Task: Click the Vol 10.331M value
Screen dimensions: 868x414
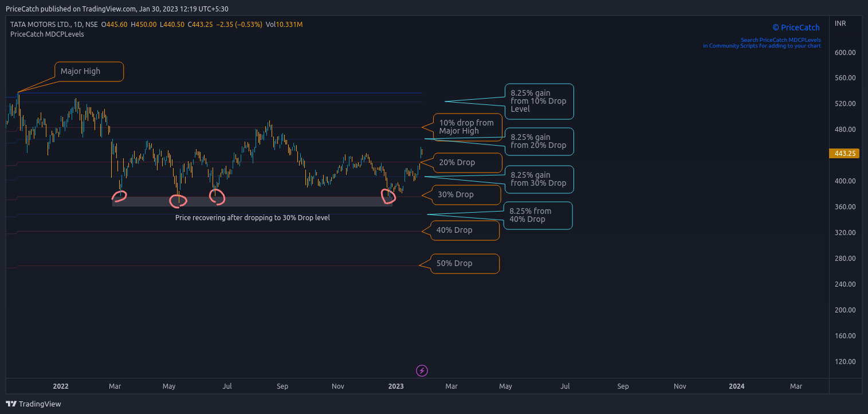Action: coord(284,25)
